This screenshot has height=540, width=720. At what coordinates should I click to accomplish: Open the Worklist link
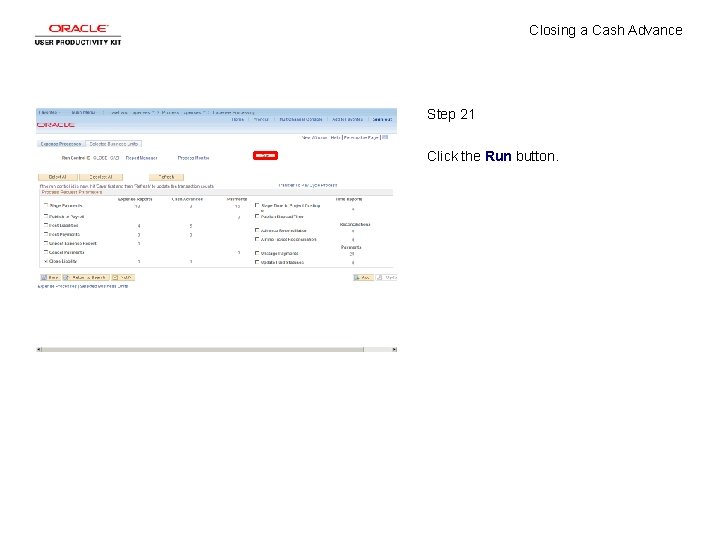(261, 119)
